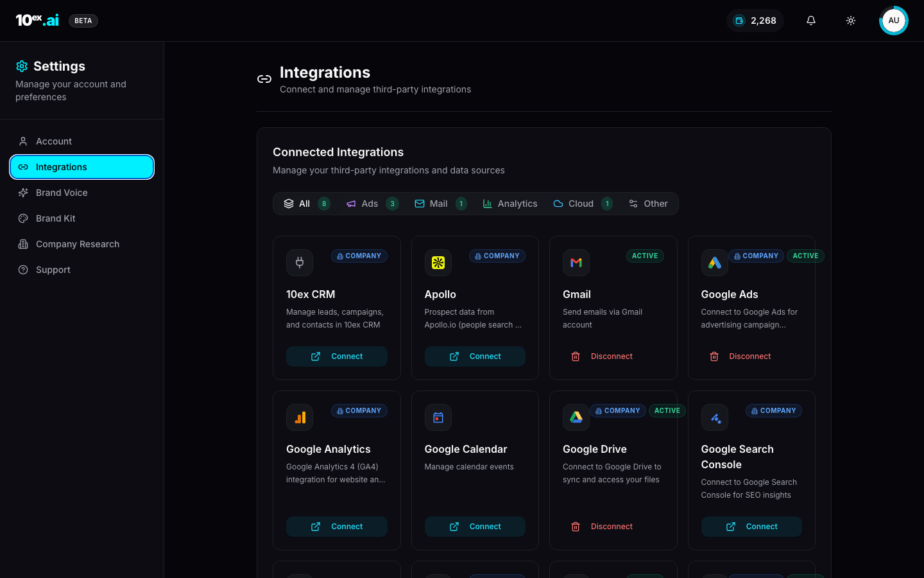Connect the Google Search Console integration
The height and width of the screenshot is (578, 924).
751,527
